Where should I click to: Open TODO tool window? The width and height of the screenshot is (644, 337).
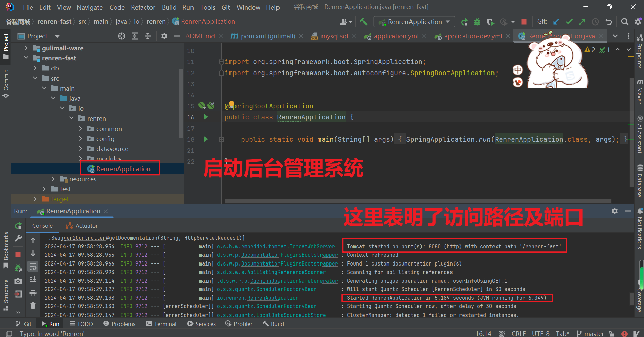[x=81, y=324]
